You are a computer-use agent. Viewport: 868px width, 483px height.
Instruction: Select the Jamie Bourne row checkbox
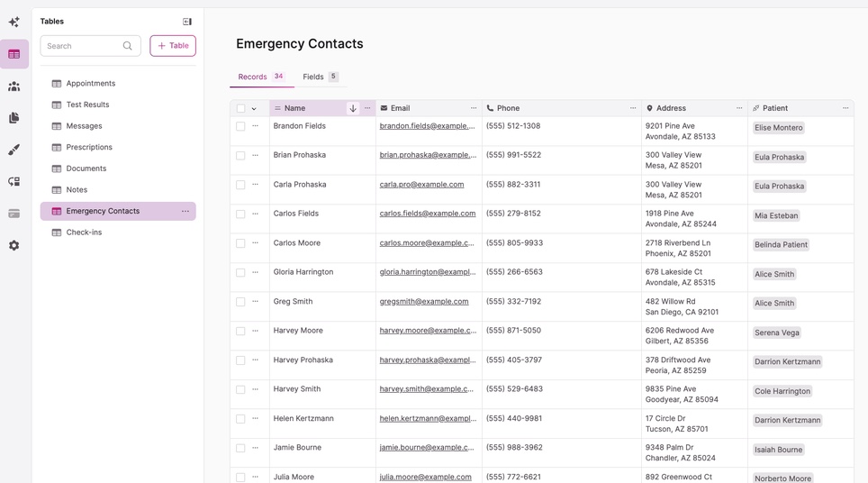[240, 448]
